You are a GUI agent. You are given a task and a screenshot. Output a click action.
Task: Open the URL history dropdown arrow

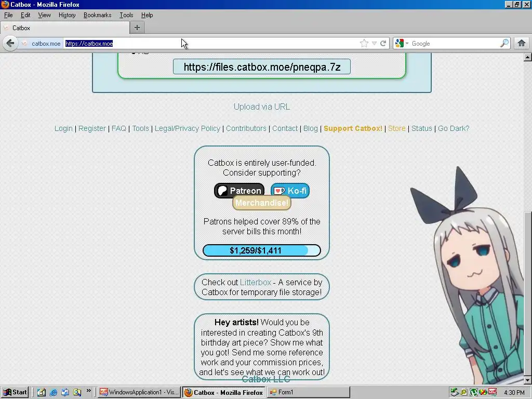tap(374, 44)
